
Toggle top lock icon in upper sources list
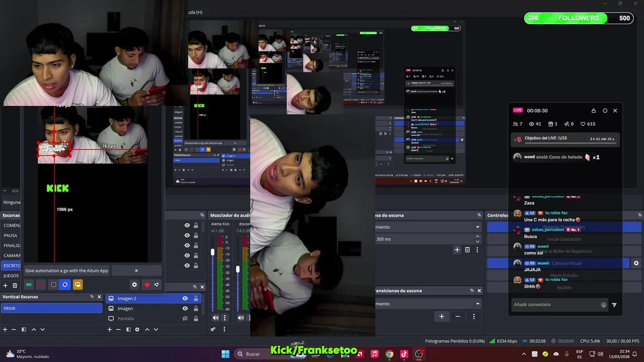(x=196, y=225)
